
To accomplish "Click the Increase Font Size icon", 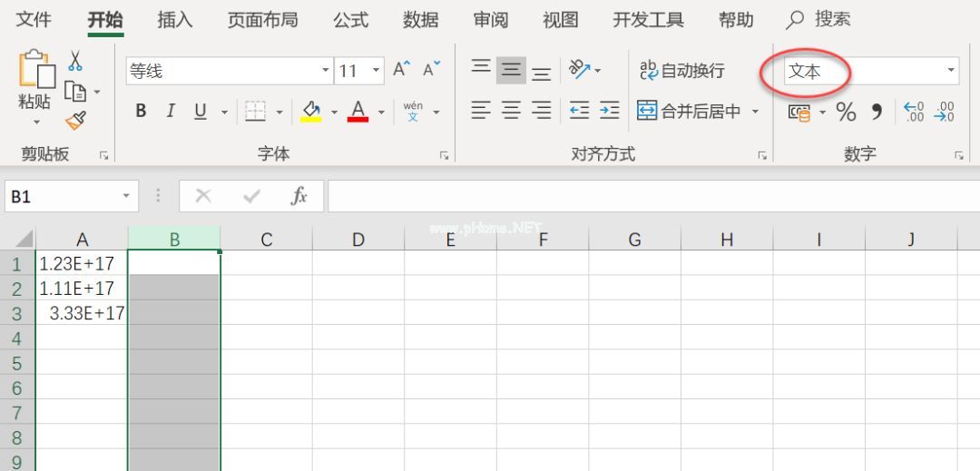I will 401,70.
